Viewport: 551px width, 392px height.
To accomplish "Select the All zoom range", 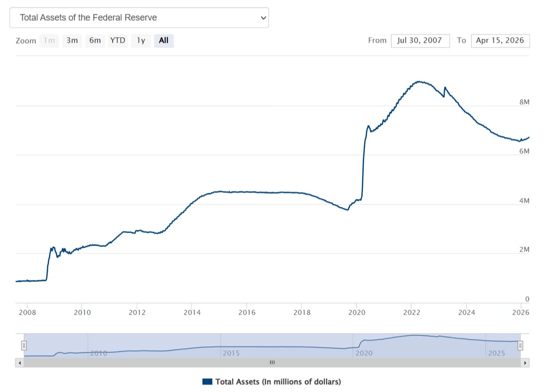I will click(x=164, y=41).
